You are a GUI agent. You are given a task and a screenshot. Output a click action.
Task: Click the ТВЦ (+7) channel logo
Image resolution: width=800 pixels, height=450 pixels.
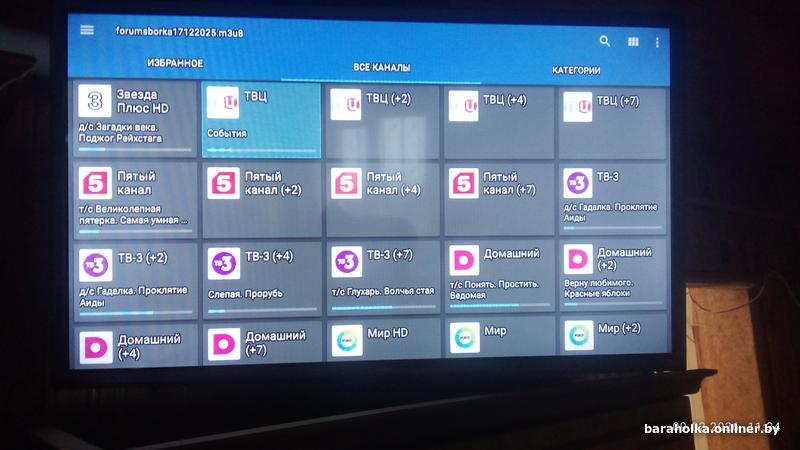point(578,107)
